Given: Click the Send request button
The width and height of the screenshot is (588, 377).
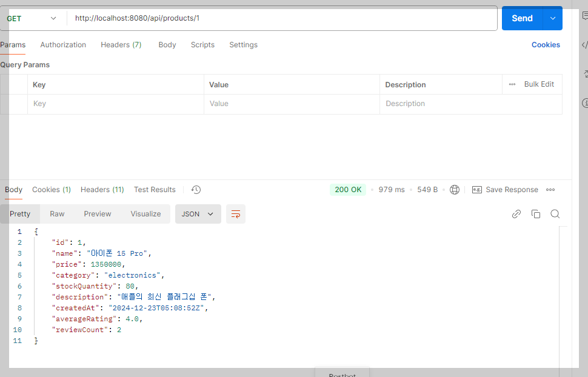Looking at the screenshot, I should coord(522,18).
